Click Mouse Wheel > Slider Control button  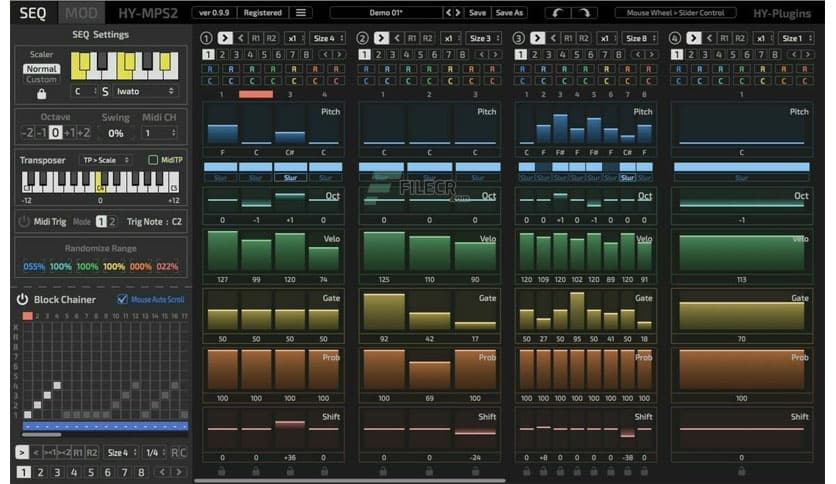(x=675, y=12)
